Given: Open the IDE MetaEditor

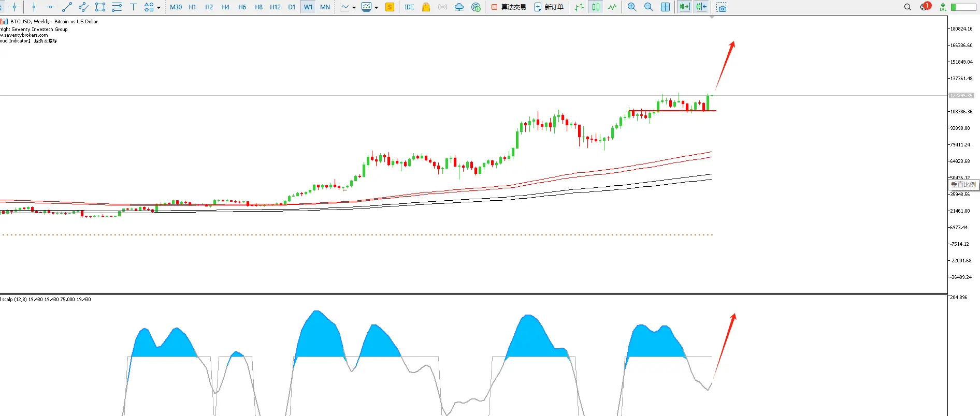Looking at the screenshot, I should click(409, 7).
